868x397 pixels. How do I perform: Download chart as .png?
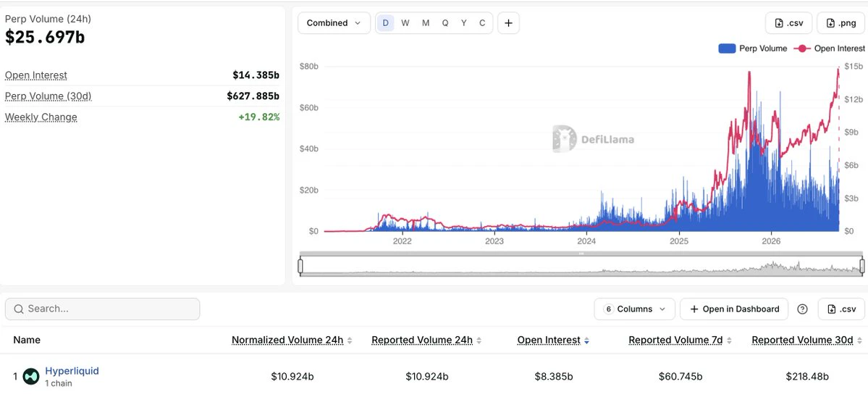(x=840, y=23)
